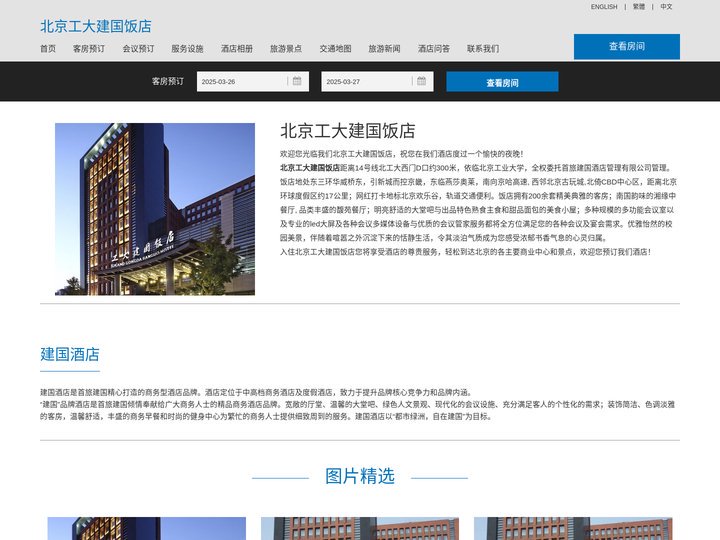Open last red-building thumbnail under 图片精选

(x=573, y=529)
